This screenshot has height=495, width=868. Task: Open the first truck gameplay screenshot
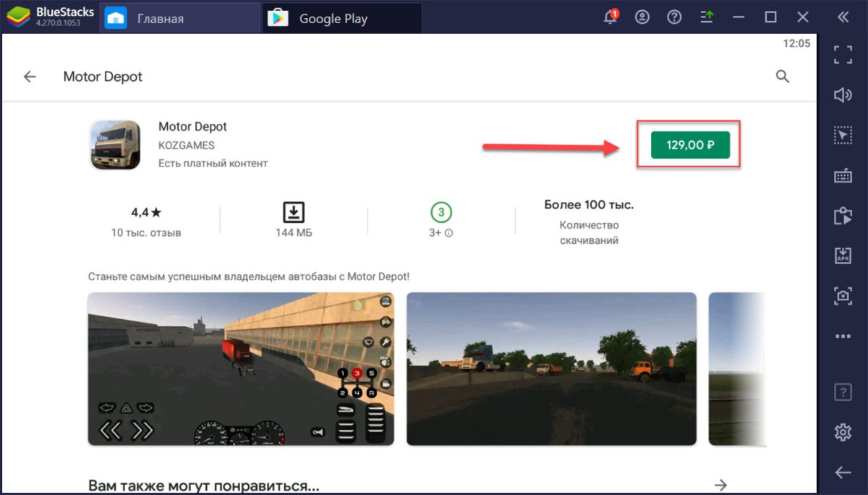(x=241, y=369)
